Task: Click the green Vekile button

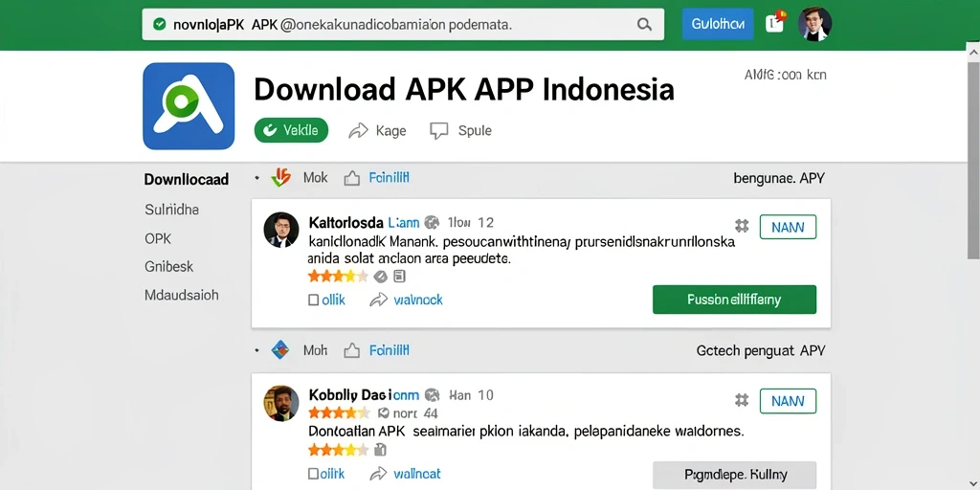Action: click(x=291, y=130)
